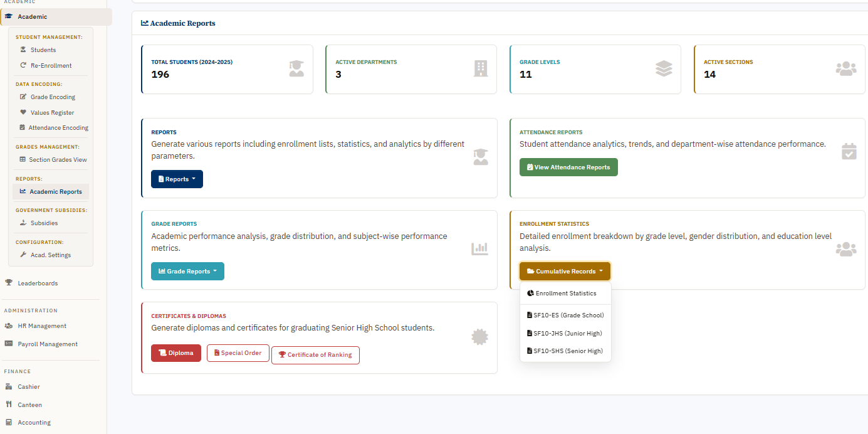Click the Academic Reports chart icon in sidebar
Screen dimensions: 868x434
point(23,191)
